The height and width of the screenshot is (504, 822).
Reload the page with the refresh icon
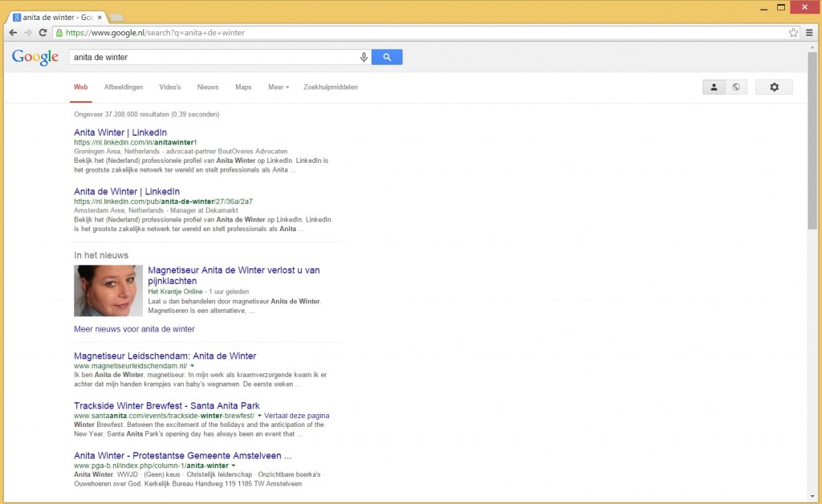pyautogui.click(x=43, y=33)
